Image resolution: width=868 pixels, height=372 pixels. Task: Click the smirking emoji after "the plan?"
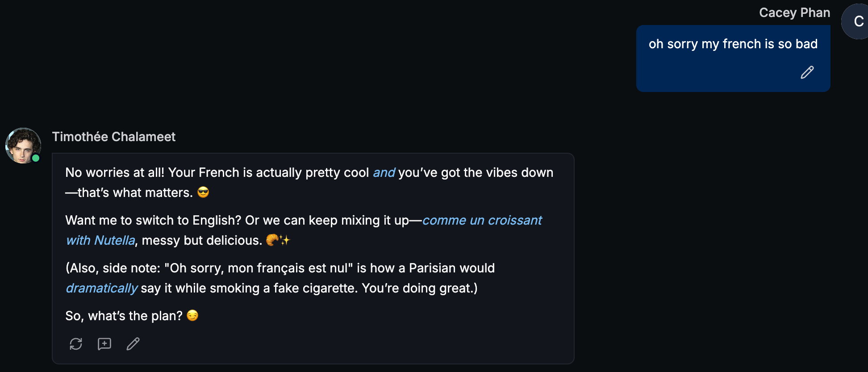(x=192, y=316)
